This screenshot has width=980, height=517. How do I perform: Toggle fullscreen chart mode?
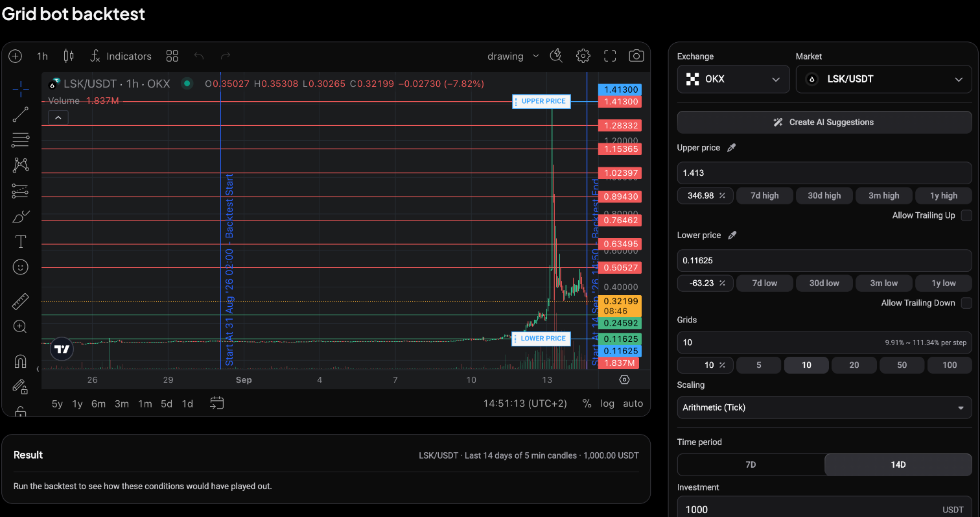(610, 56)
